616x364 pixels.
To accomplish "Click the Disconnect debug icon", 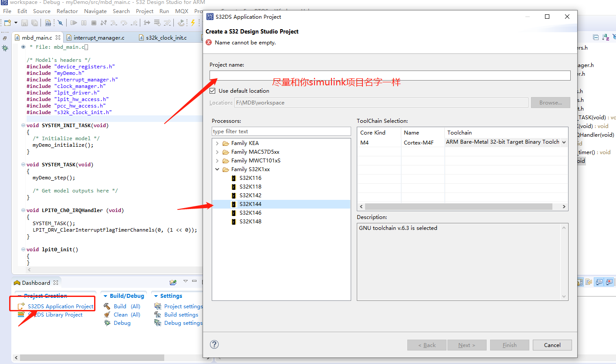I will coord(104,23).
